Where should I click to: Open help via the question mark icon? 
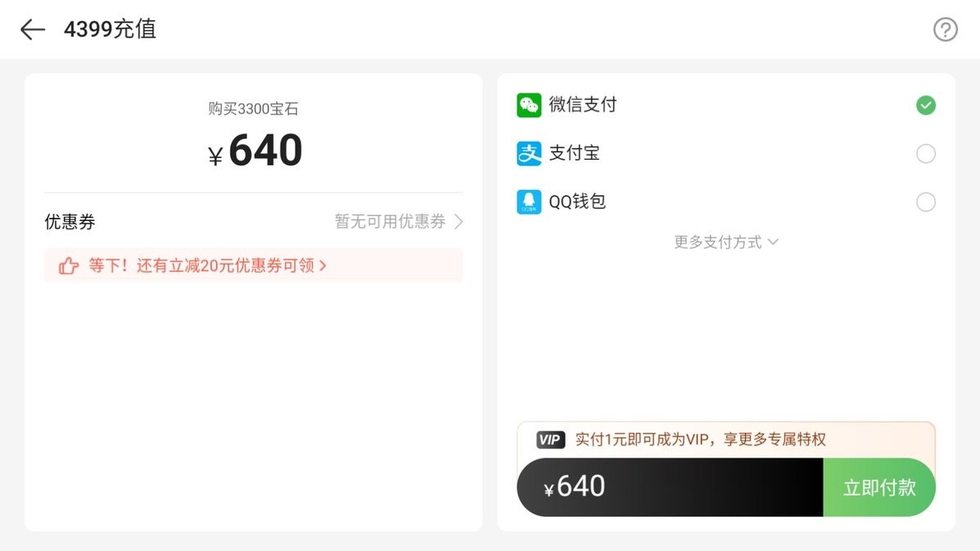[x=945, y=29]
